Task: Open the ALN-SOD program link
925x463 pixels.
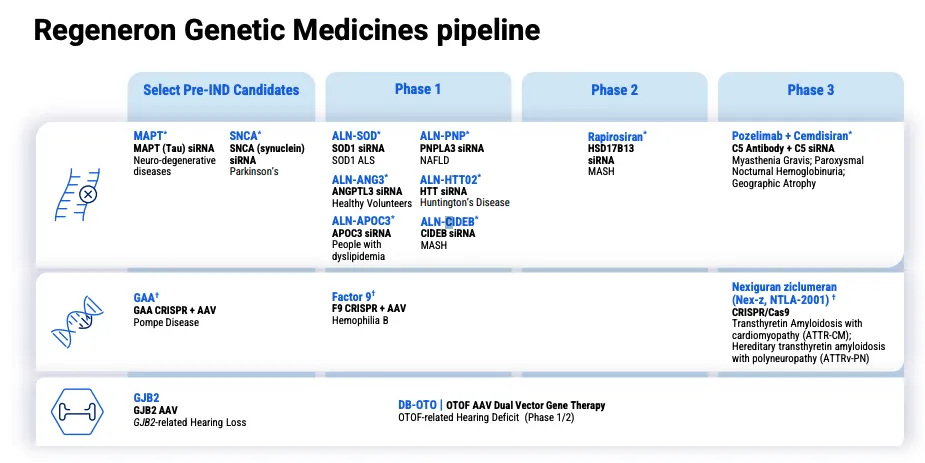Action: 355,135
